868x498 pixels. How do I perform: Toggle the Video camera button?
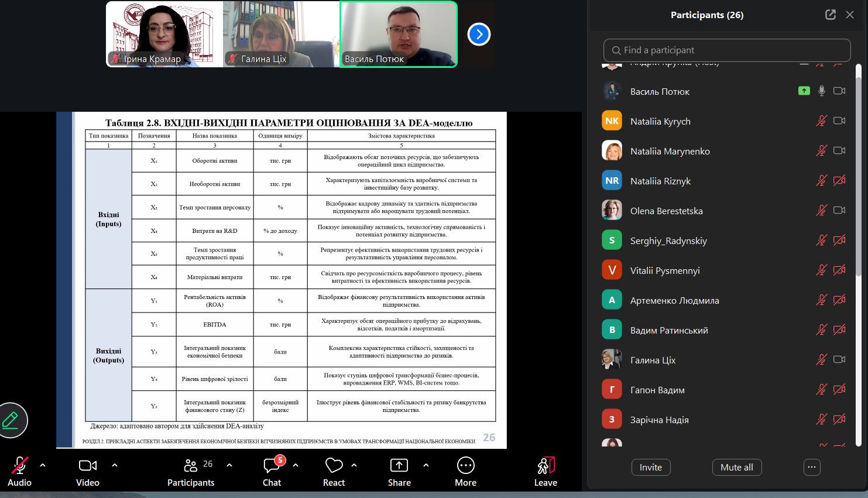(87, 466)
